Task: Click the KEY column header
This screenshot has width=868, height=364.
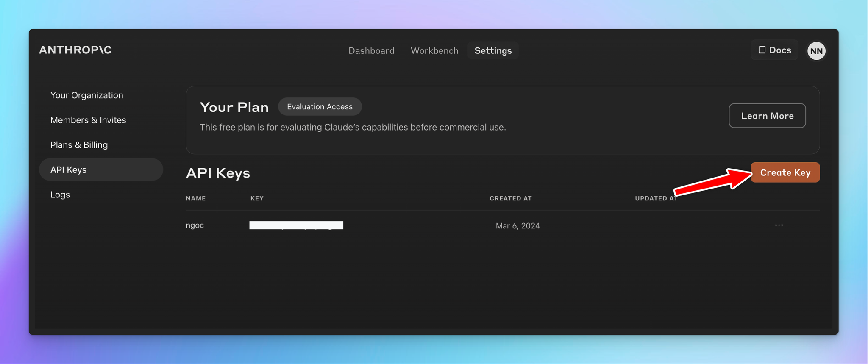Action: coord(257,198)
